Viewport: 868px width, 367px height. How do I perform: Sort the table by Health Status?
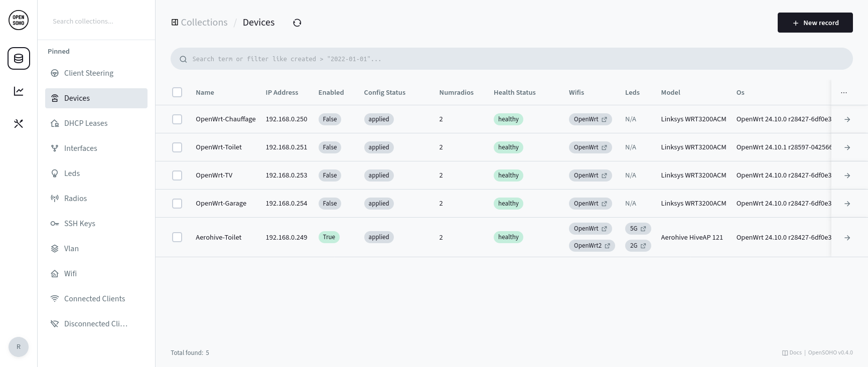click(x=514, y=93)
